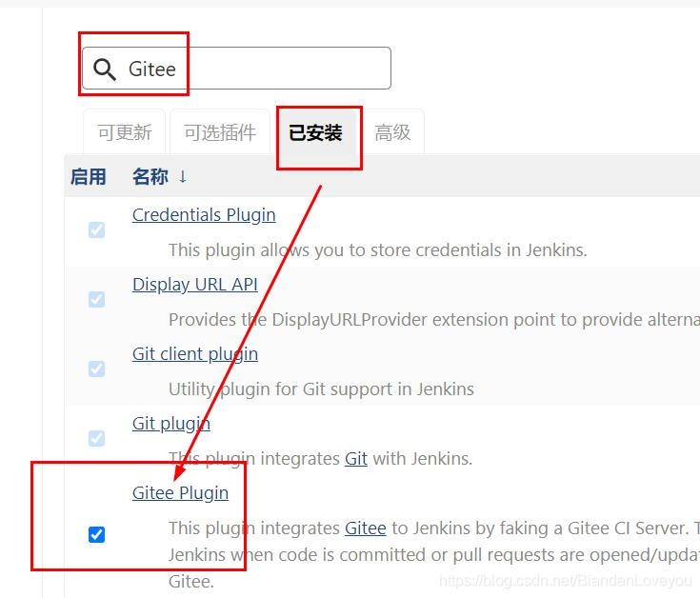Toggle the Credentials Plugin checkbox
Image resolution: width=700 pixels, height=598 pixels.
[96, 229]
